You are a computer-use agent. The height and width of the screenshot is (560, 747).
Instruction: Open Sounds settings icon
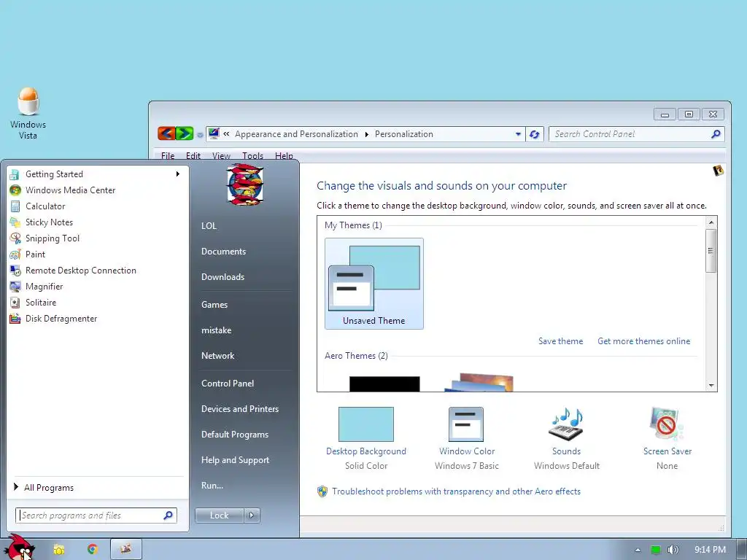coord(566,424)
